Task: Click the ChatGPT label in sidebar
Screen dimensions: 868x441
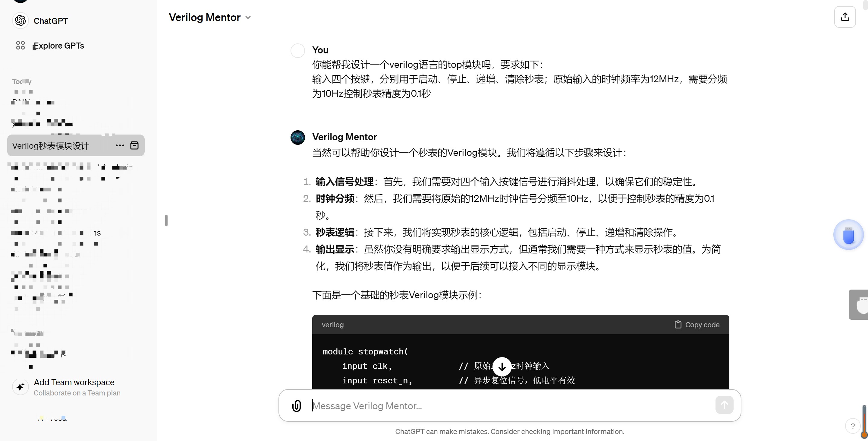Action: 51,21
